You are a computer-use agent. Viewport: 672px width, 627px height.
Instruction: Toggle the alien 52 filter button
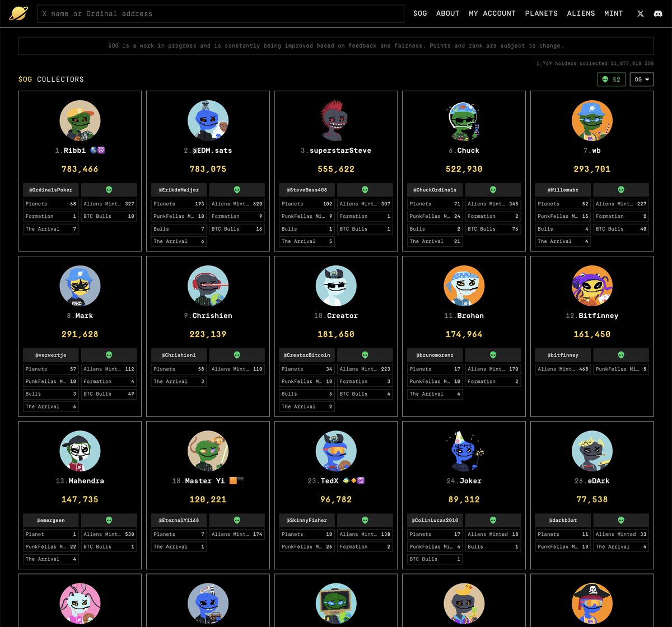612,79
